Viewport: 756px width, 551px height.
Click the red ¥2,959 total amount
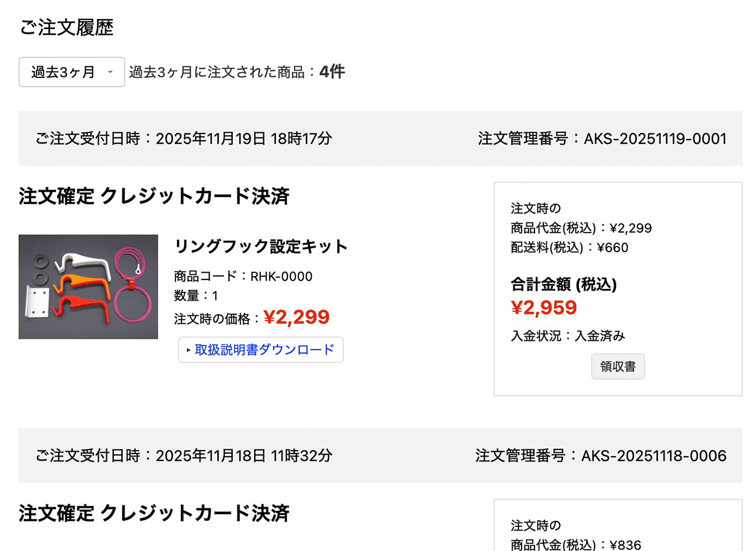pyautogui.click(x=543, y=308)
